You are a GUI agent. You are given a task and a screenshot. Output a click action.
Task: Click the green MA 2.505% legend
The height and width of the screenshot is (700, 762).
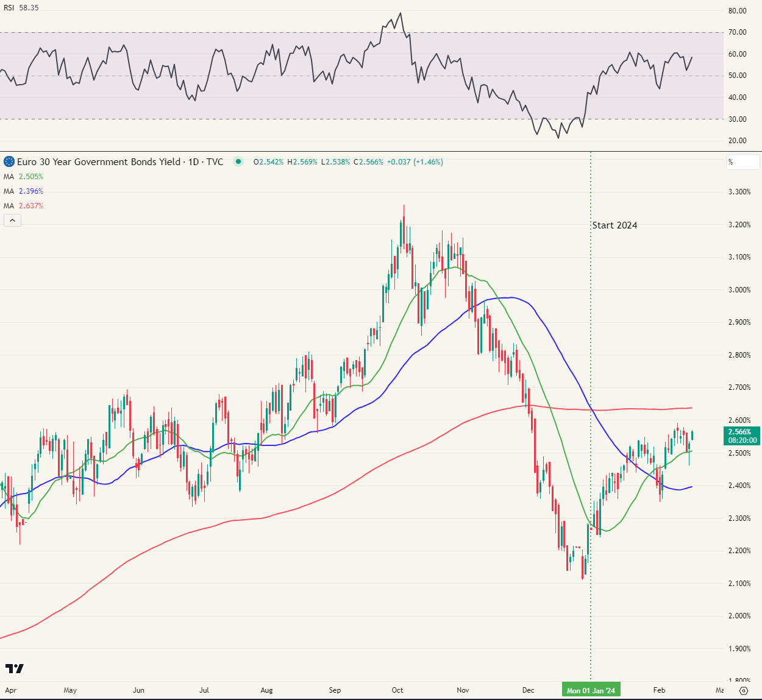click(x=23, y=177)
